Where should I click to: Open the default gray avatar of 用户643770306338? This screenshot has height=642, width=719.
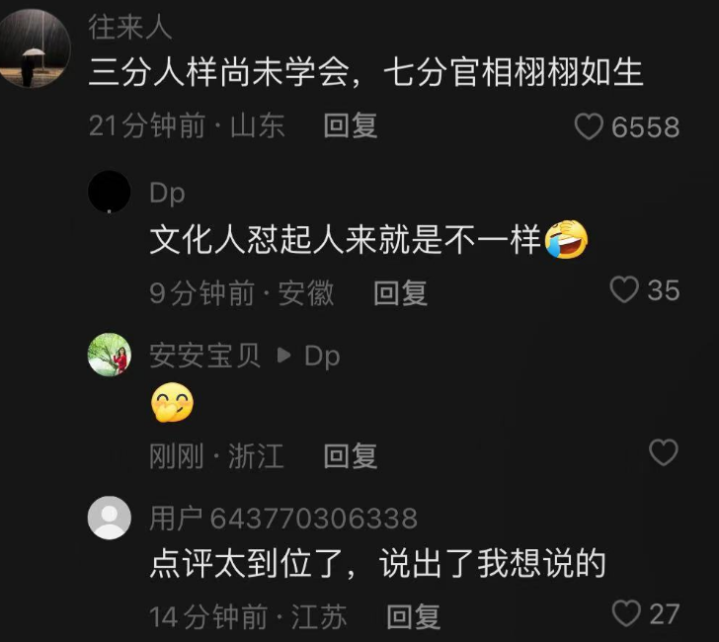tap(109, 517)
